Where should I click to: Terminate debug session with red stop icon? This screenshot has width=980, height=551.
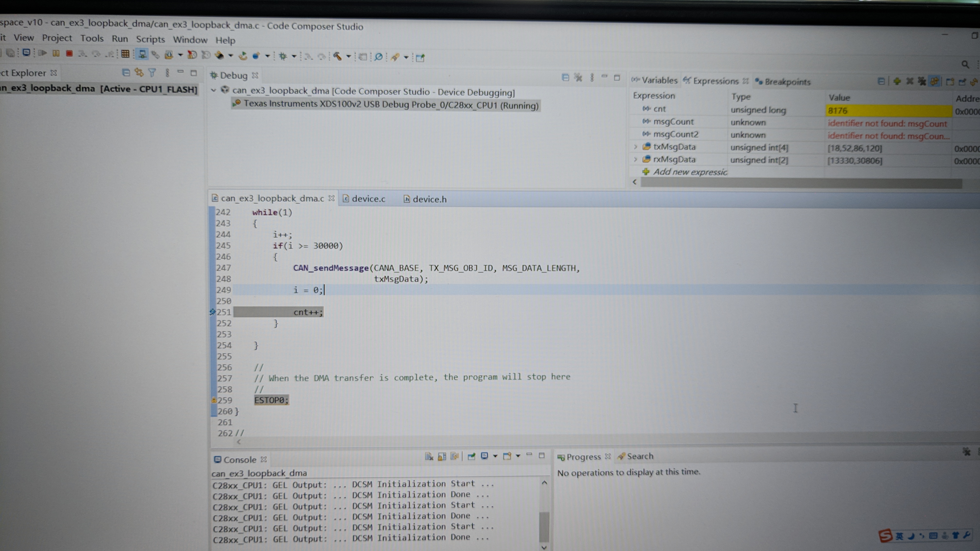tap(69, 54)
